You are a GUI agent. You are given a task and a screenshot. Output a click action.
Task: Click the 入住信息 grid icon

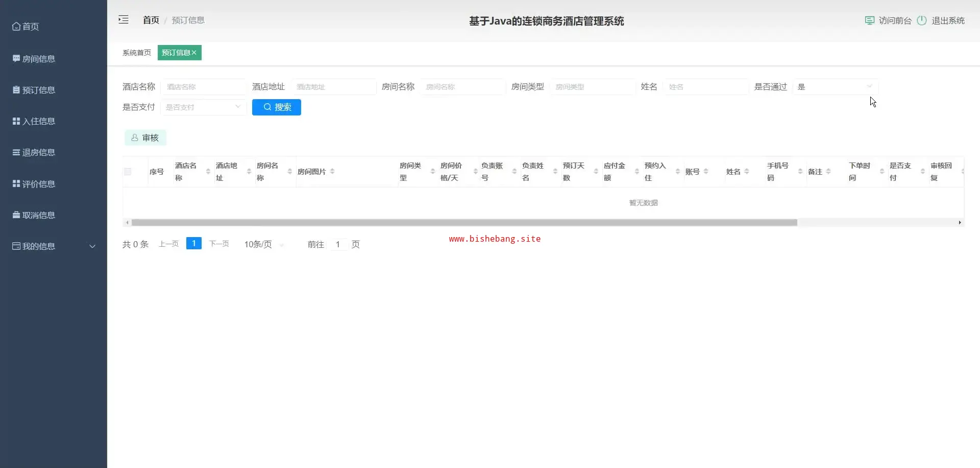pos(16,121)
